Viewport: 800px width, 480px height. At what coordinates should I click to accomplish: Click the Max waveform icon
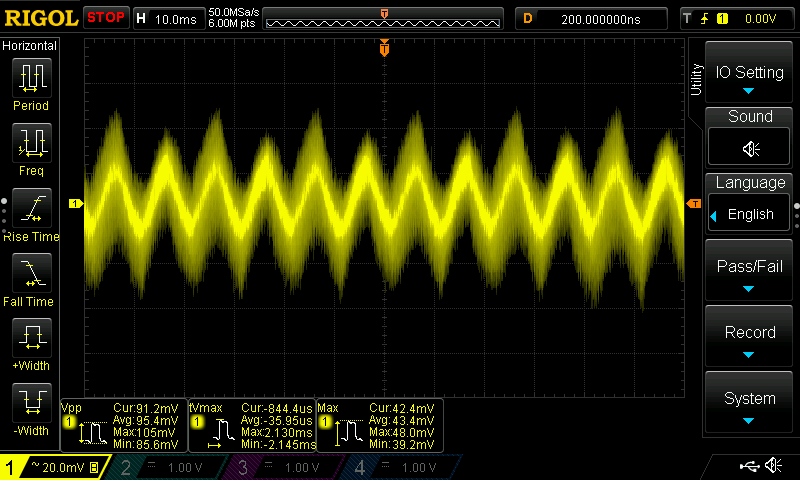pyautogui.click(x=349, y=433)
